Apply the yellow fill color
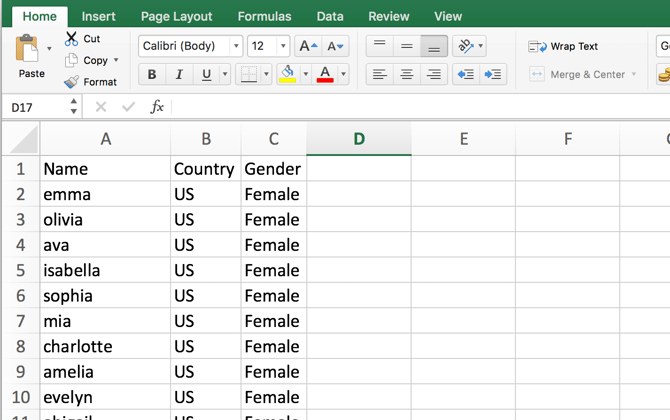Viewport: 670px width, 420px height. point(288,74)
